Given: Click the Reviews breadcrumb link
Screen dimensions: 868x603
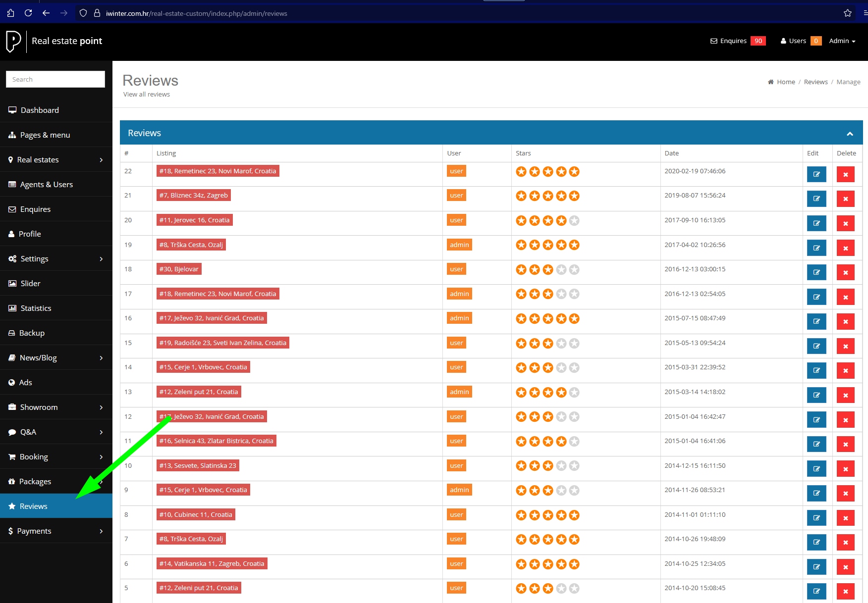Looking at the screenshot, I should (x=815, y=82).
